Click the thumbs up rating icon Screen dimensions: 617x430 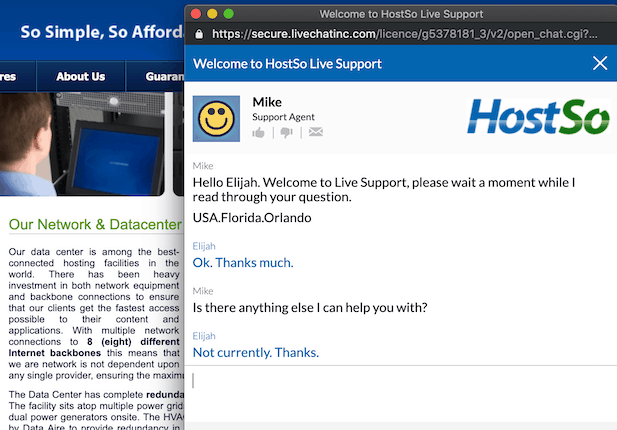point(259,133)
